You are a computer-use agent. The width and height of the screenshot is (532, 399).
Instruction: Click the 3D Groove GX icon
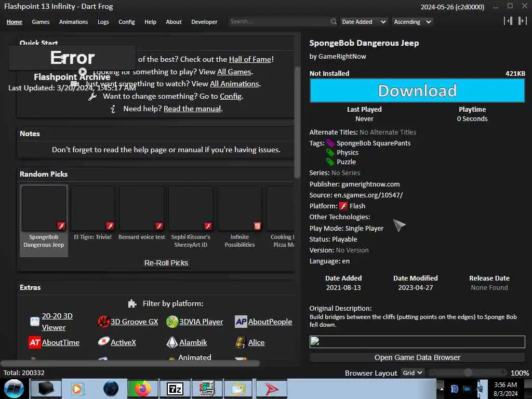pyautogui.click(x=103, y=321)
